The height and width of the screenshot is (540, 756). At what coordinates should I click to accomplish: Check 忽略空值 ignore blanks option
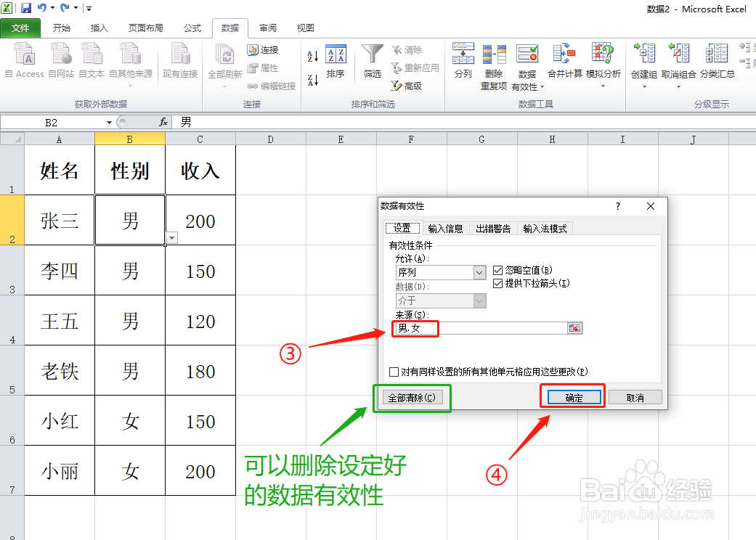pos(497,271)
